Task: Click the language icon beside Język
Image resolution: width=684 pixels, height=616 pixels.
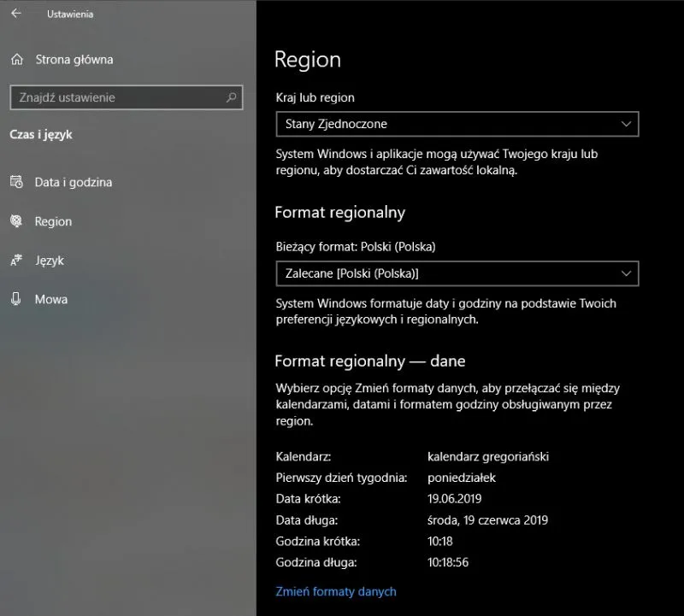Action: coord(18,261)
